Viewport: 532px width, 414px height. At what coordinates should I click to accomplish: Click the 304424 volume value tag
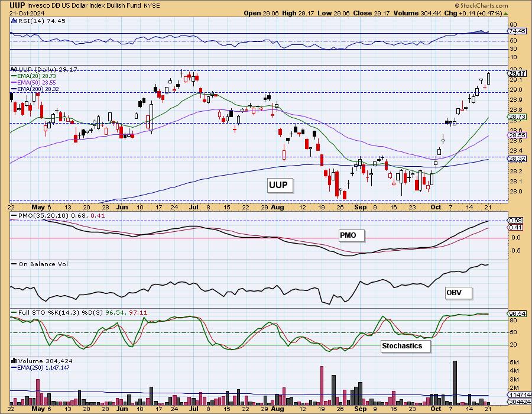[520, 402]
